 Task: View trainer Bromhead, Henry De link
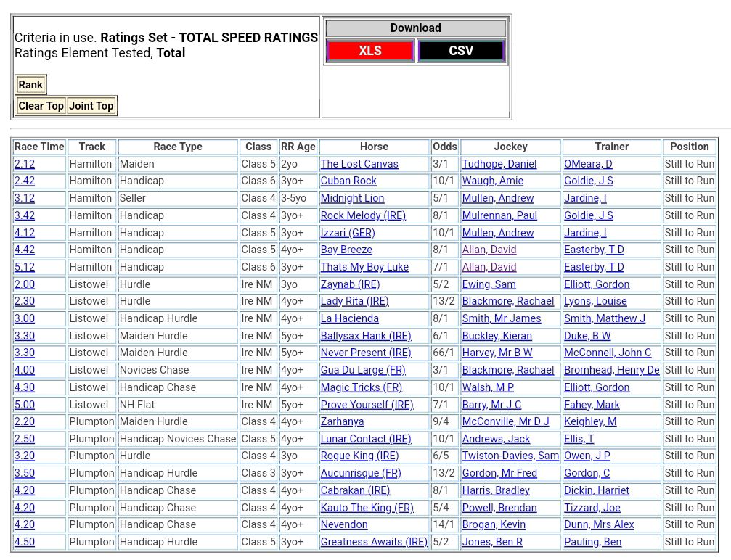pos(611,370)
